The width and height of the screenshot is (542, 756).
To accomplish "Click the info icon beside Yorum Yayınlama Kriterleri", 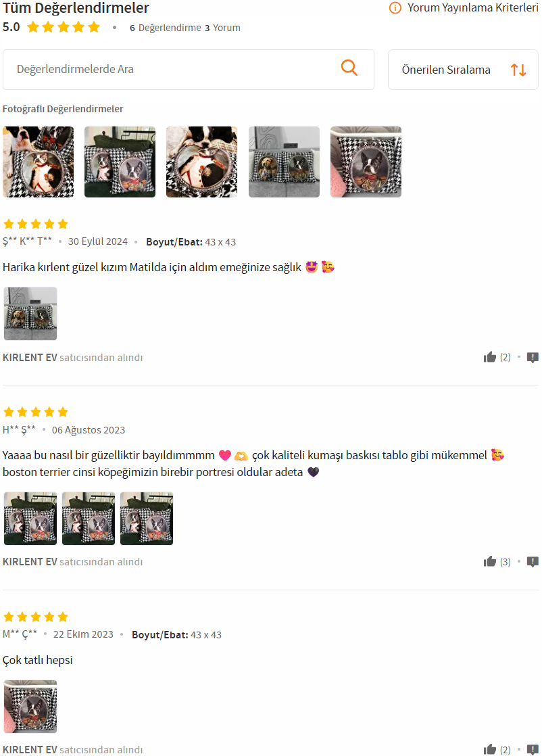I will coord(395,7).
